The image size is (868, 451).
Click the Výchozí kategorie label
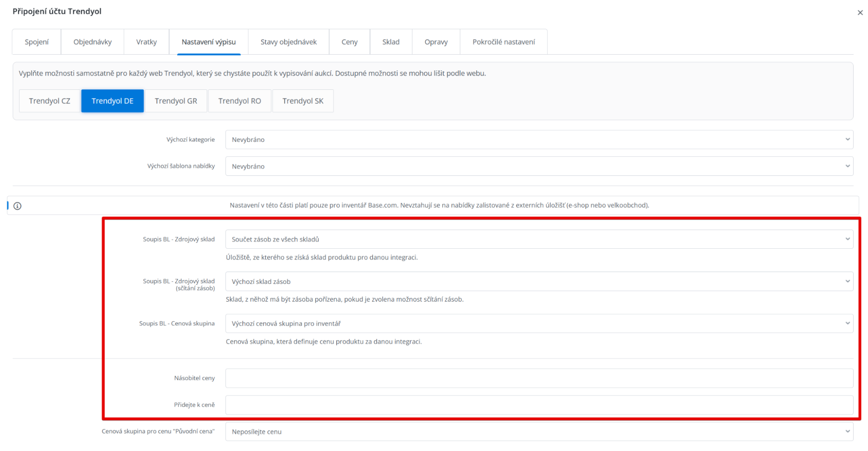(190, 139)
